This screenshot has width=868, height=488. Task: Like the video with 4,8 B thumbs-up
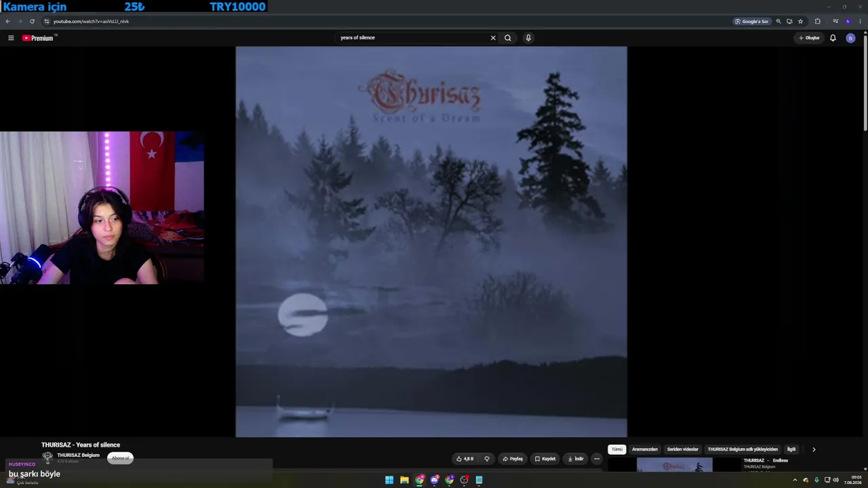point(465,459)
